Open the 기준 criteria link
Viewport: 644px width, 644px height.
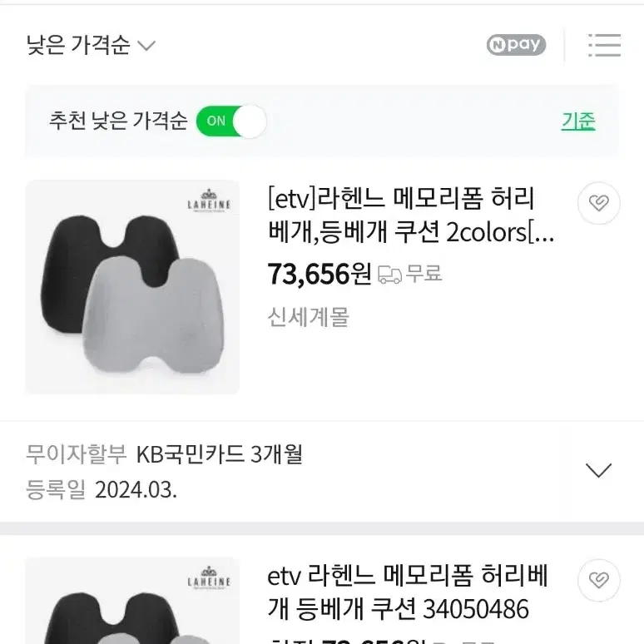[x=578, y=121]
